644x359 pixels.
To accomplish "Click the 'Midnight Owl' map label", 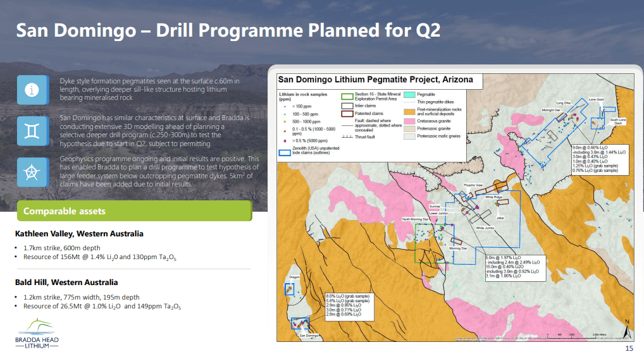I will coord(551,110).
